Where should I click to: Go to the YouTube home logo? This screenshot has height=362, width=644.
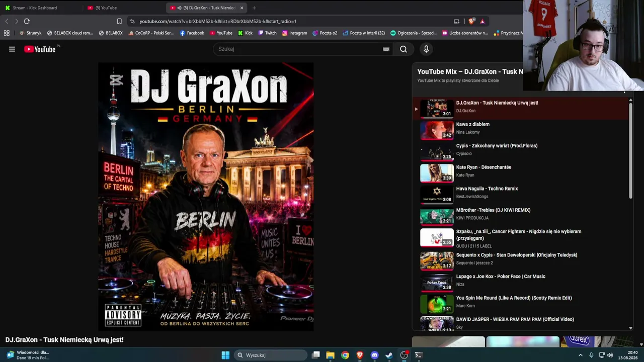40,49
